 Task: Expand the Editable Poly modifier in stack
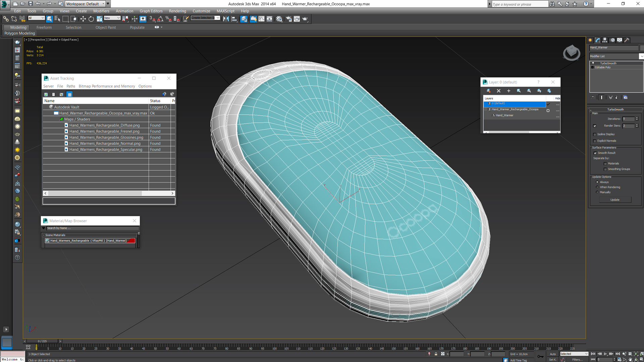592,67
